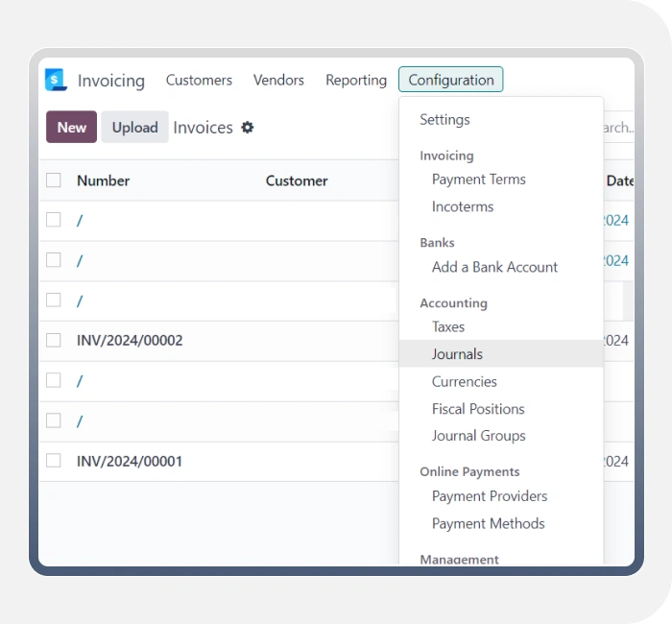This screenshot has height=624, width=672.
Task: Select Payment Methods under Online Payments
Action: (489, 524)
